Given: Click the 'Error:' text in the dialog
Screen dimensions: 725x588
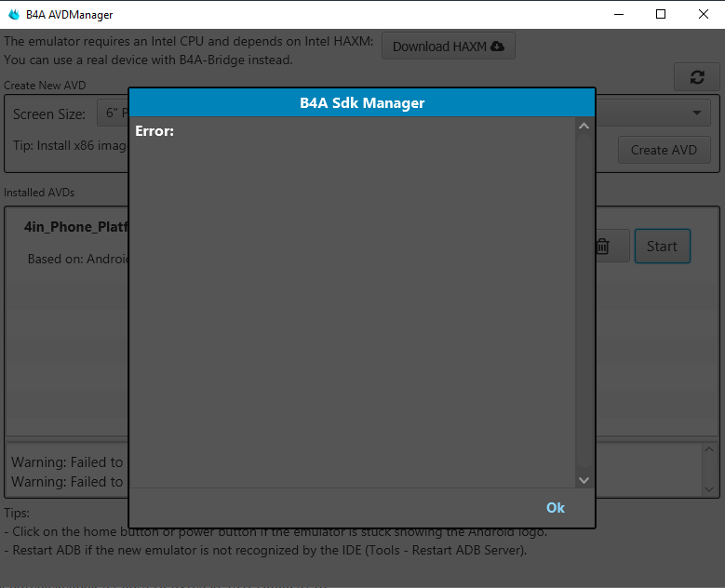Looking at the screenshot, I should coord(154,131).
